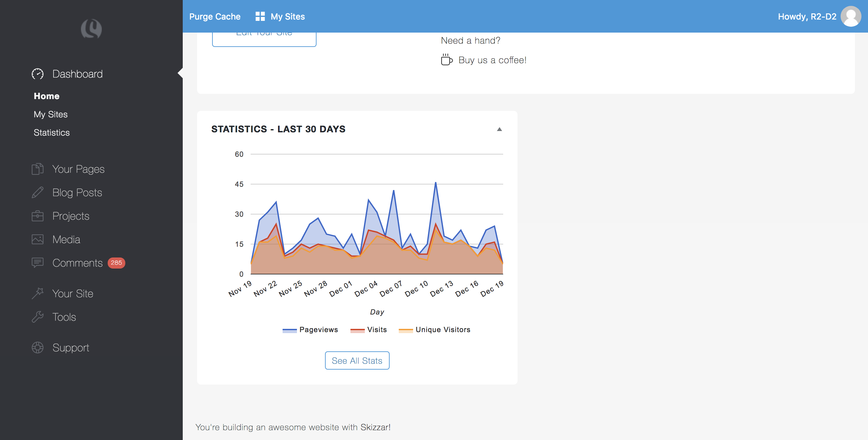Click the See All Stats button
Viewport: 868px width, 440px height.
pos(357,360)
